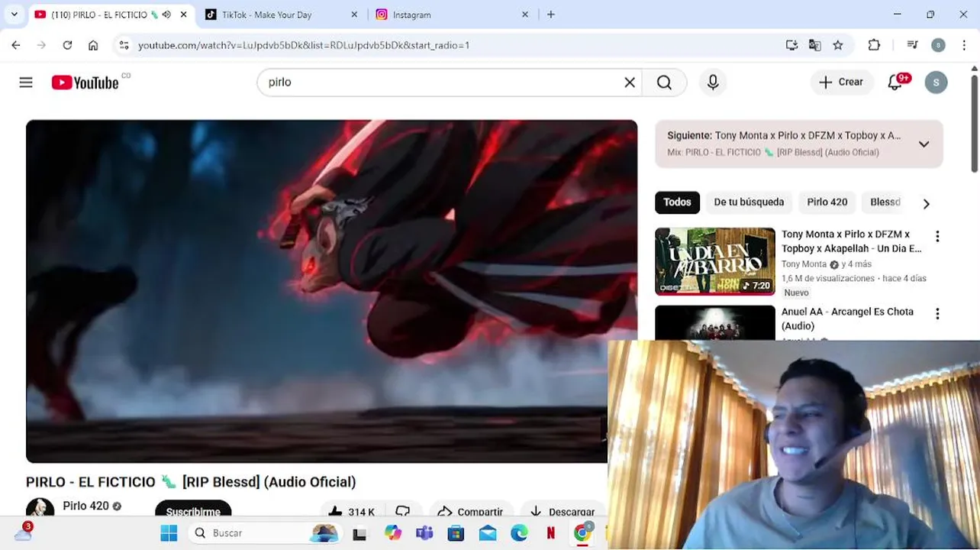
Task: Open Tony Monta x Pirlo video title
Action: pos(852,241)
